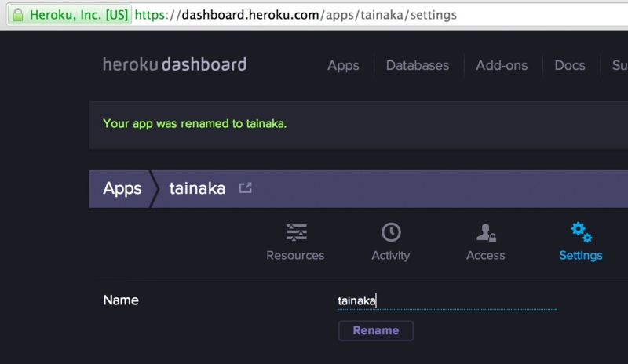Go to Docs in top navigation
Screen dimensions: 628x364
570,65
